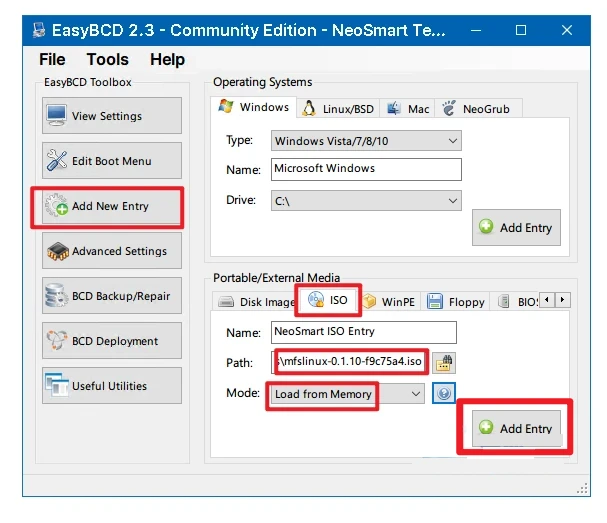Click Add Entry in Operating Systems section
Viewport: 607px width, 523px height.
coord(516,228)
